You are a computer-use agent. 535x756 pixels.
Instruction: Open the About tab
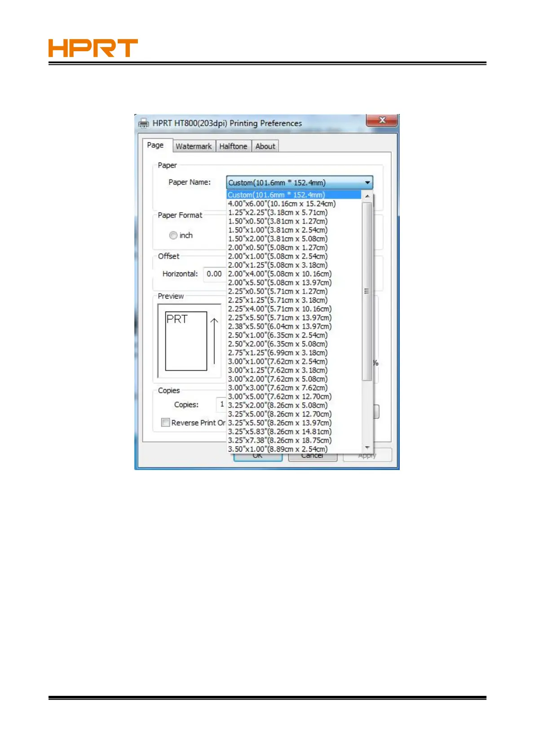tap(265, 146)
